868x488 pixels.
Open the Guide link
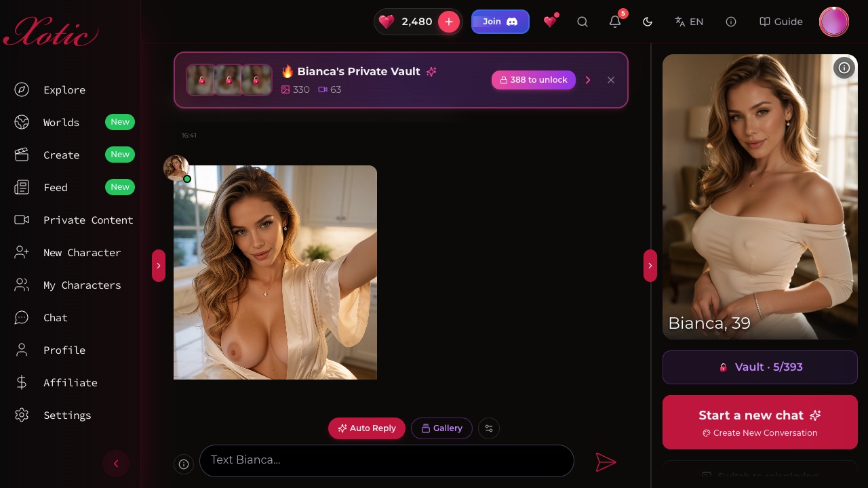tap(781, 22)
